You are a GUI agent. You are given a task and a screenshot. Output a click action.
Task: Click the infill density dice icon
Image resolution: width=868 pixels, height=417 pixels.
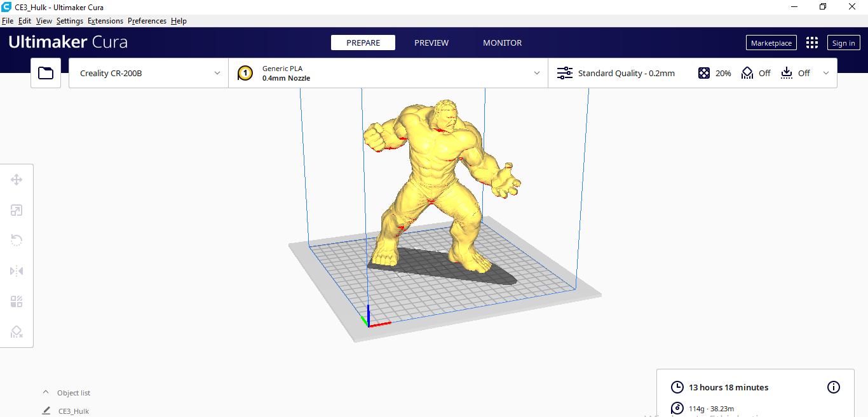click(704, 72)
